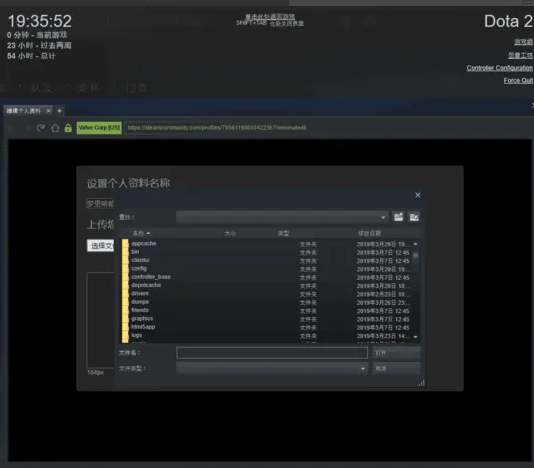Sort by the 类型 type column header

click(283, 233)
